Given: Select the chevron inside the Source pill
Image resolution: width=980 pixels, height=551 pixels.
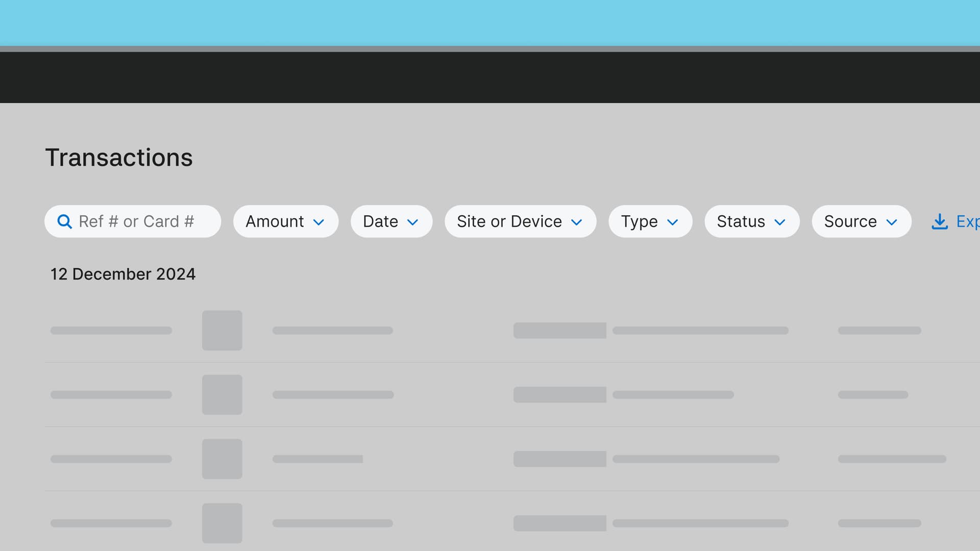Looking at the screenshot, I should click(892, 222).
